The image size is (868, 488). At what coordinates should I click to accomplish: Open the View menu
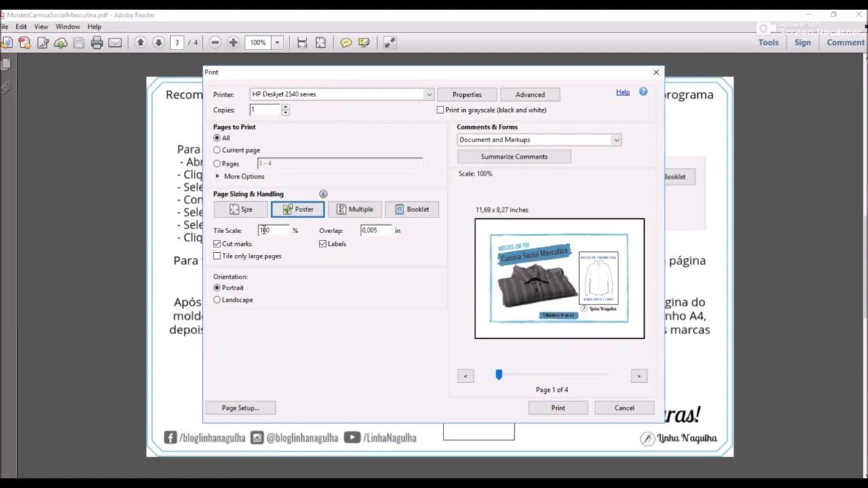click(41, 26)
